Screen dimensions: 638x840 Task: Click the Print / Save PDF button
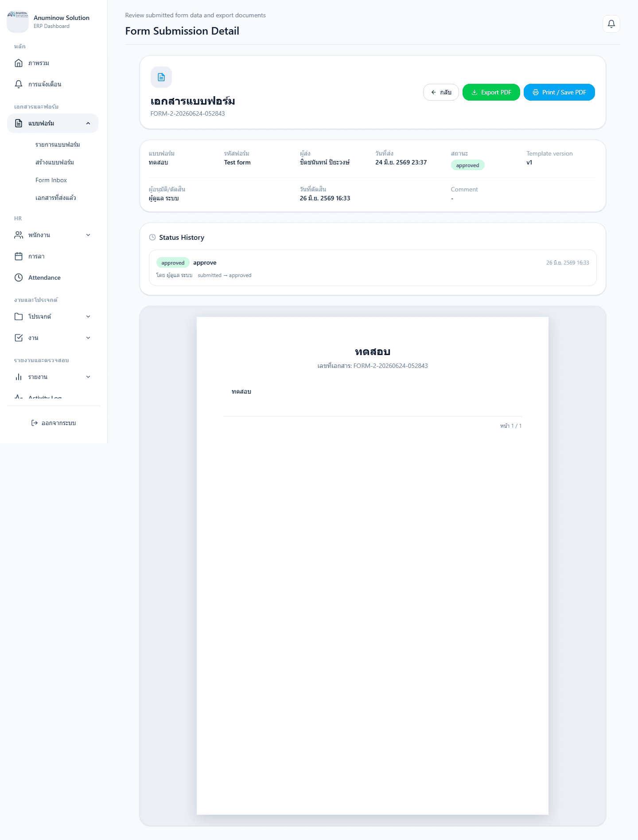[559, 92]
